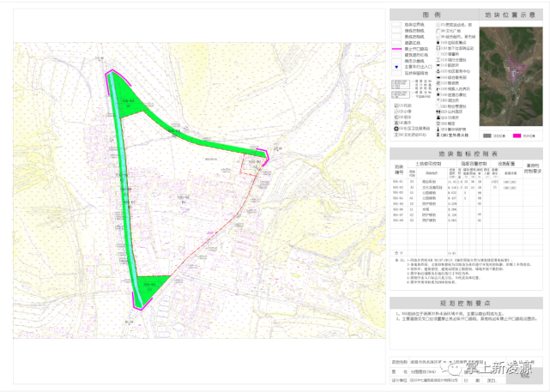Screen dimensions: 550x392
Task: Click the (23)开闭所 legend icon
Action: pyautogui.click(x=438, y=118)
